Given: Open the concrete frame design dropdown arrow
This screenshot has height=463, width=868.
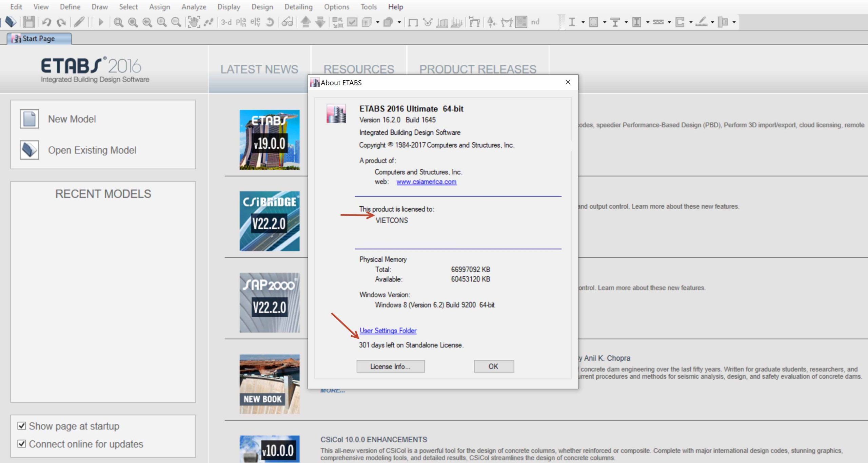Looking at the screenshot, I should tap(605, 22).
